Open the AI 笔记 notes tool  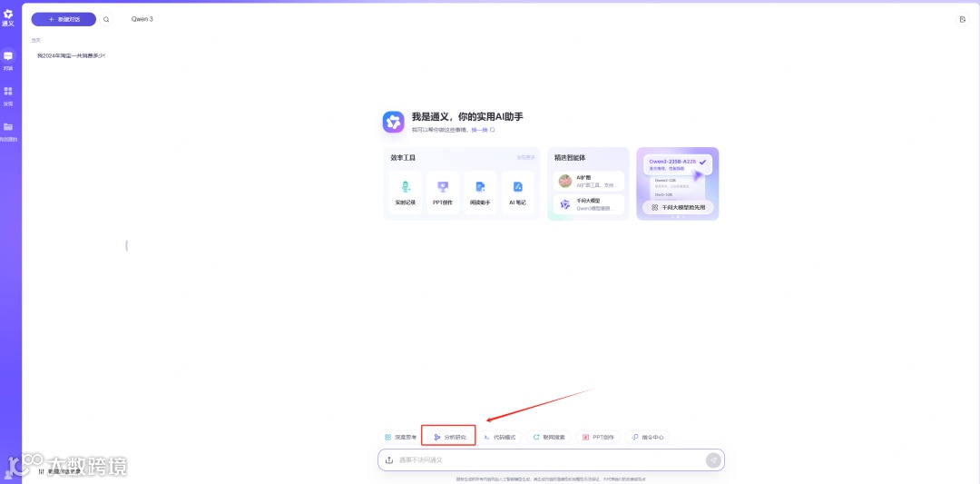tap(517, 193)
